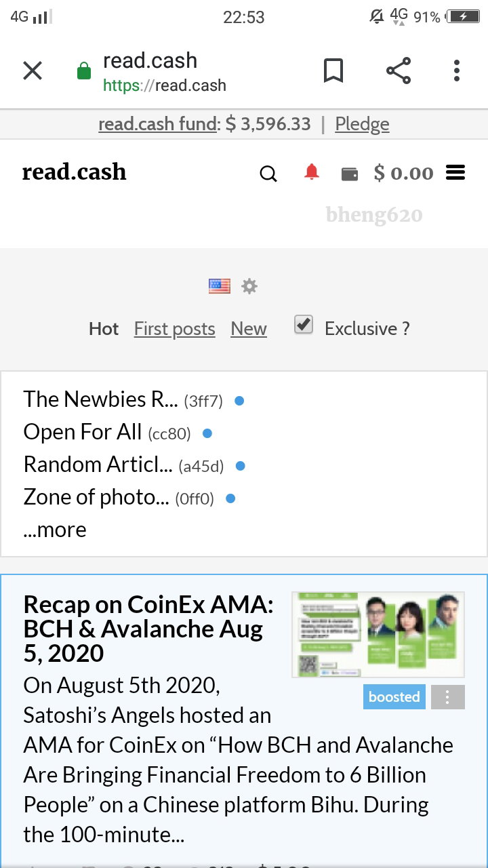Follow the Pledge link
The height and width of the screenshot is (868, 488).
(362, 124)
